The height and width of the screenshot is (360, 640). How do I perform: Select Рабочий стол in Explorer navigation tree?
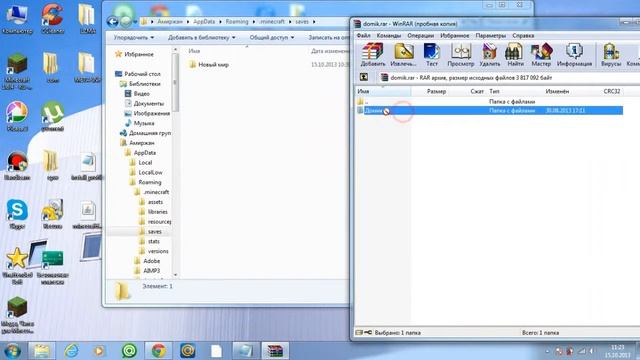[138, 74]
